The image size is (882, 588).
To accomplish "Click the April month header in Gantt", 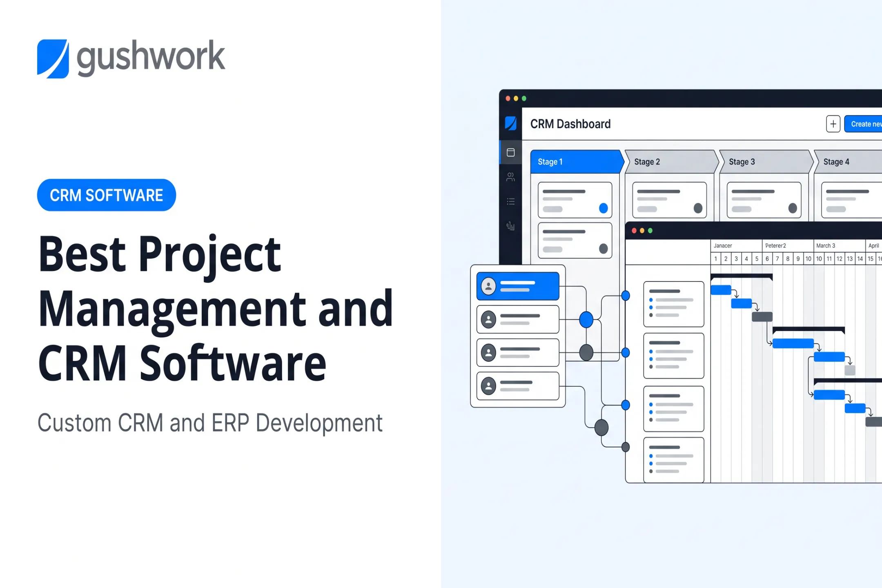I will [x=873, y=245].
